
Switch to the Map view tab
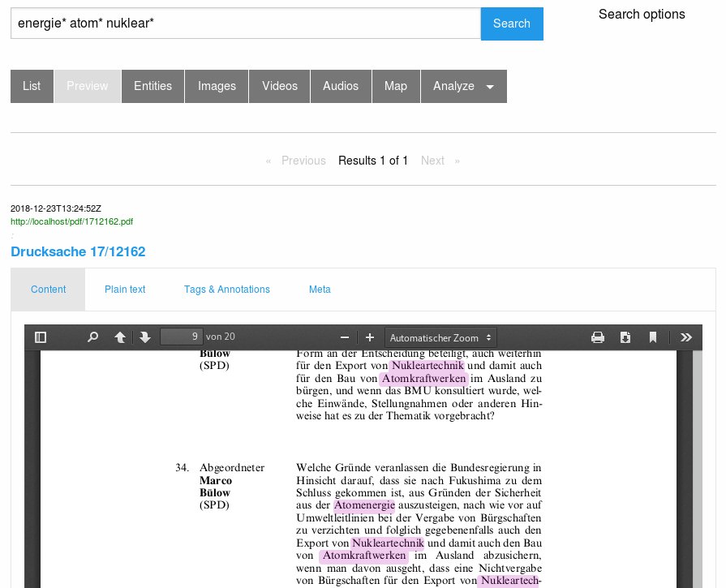click(396, 86)
